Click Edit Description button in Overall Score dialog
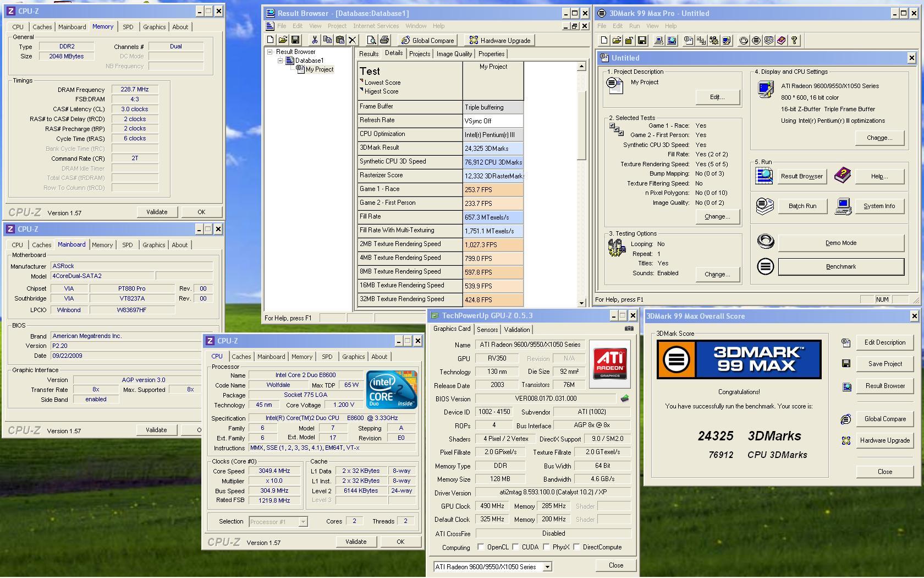 click(885, 342)
